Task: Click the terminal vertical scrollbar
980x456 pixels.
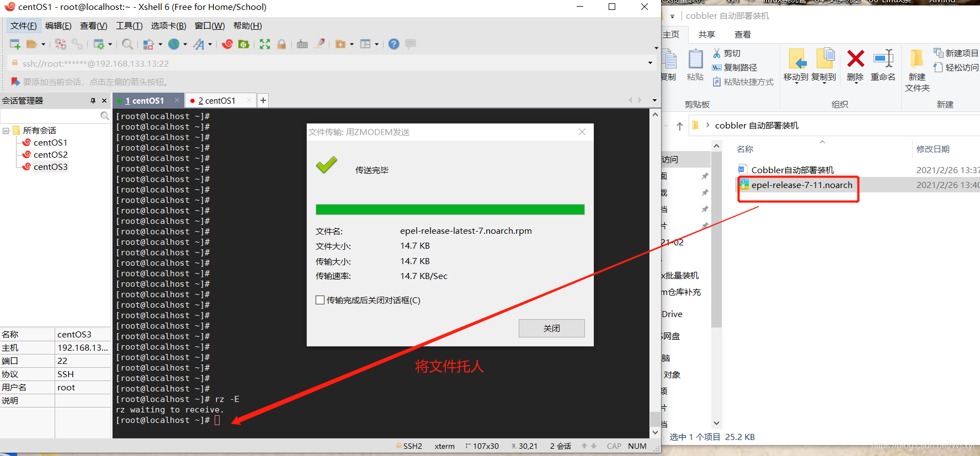Action: point(655,274)
